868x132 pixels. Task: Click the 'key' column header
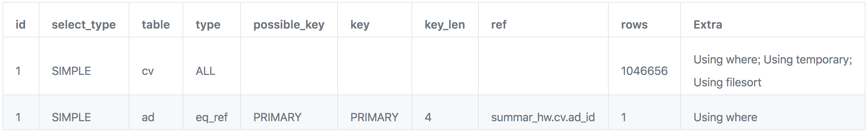(x=360, y=25)
